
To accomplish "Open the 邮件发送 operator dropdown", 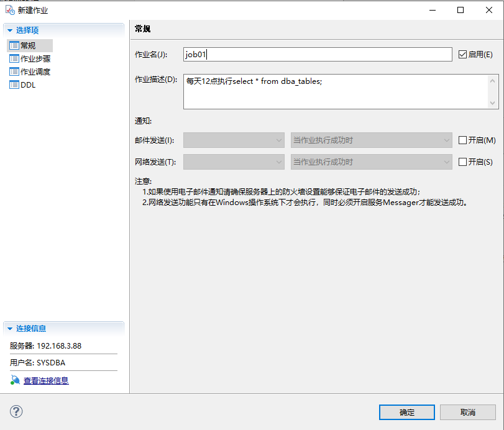I will coord(234,140).
